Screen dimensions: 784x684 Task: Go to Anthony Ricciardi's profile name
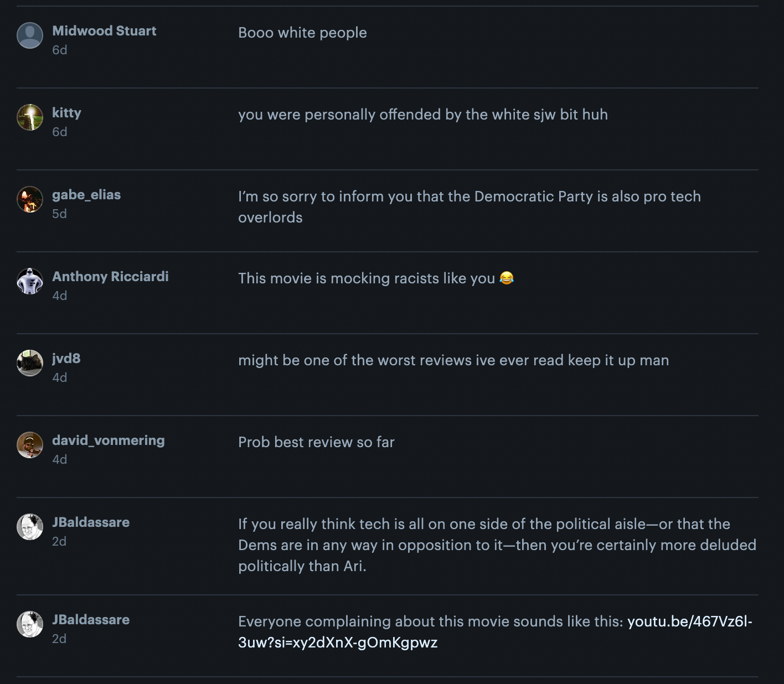110,277
